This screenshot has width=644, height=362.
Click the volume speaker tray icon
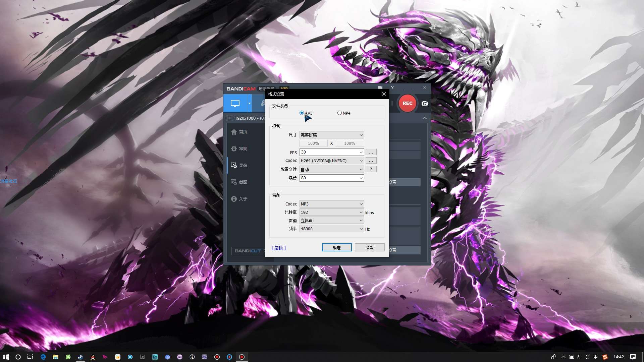(587, 357)
